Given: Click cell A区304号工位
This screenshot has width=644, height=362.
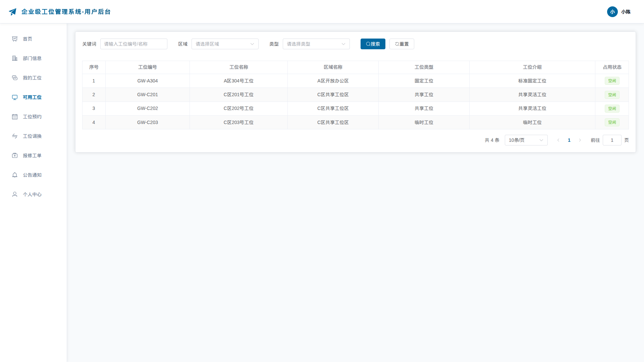Looking at the screenshot, I should [239, 81].
